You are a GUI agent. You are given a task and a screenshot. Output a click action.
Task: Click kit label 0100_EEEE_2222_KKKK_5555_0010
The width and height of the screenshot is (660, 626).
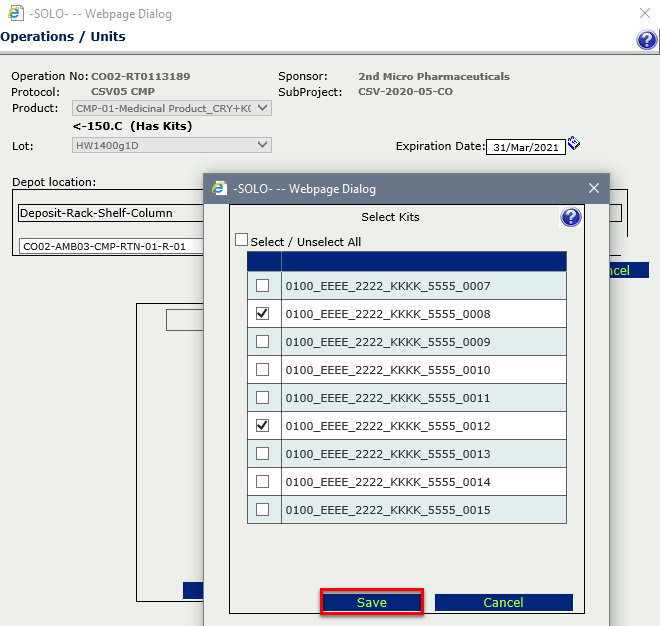pos(388,370)
